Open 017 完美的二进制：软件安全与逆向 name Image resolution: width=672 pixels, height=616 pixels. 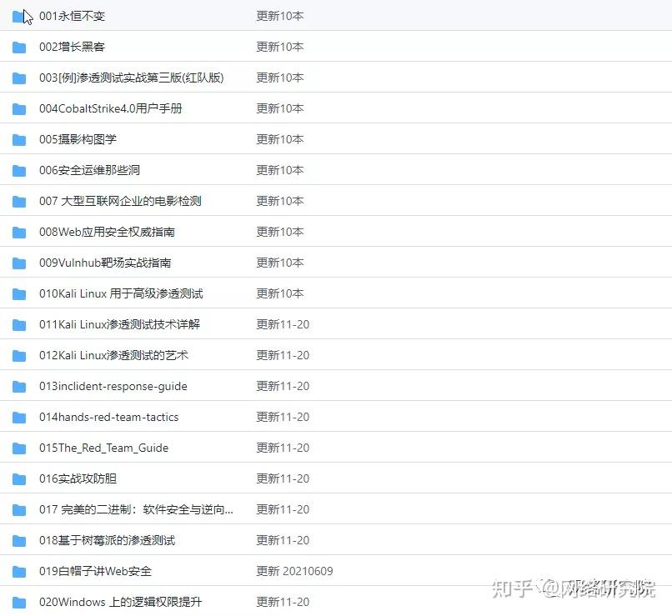[136, 509]
